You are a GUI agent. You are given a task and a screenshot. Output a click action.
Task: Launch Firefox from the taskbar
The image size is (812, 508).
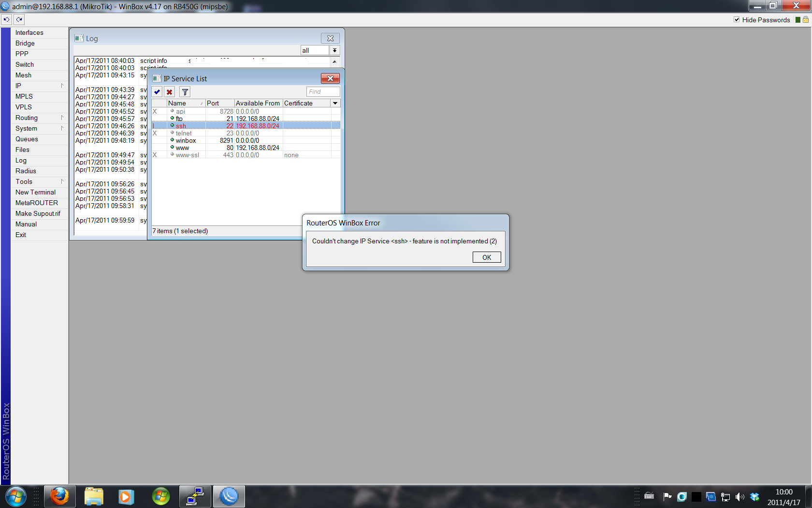(x=59, y=496)
